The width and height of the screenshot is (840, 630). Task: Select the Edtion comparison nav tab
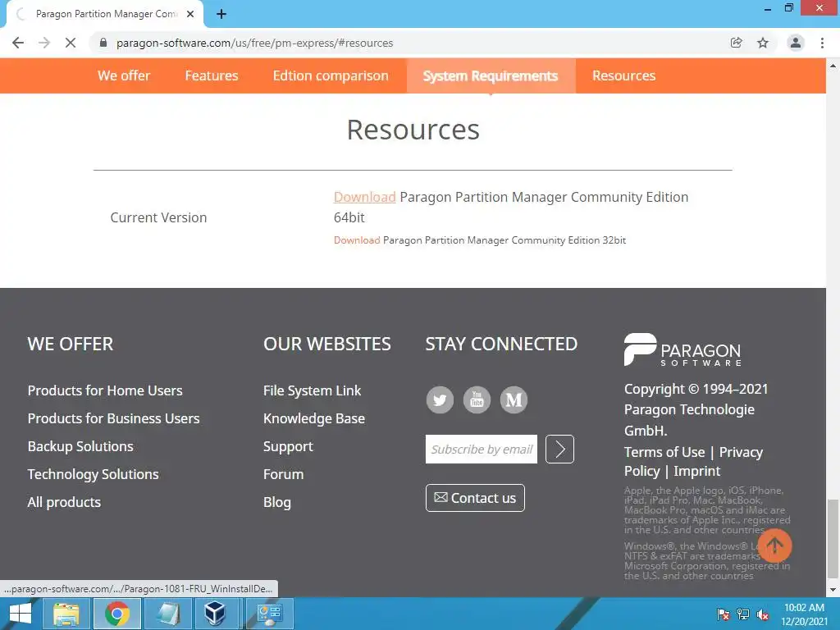click(331, 75)
